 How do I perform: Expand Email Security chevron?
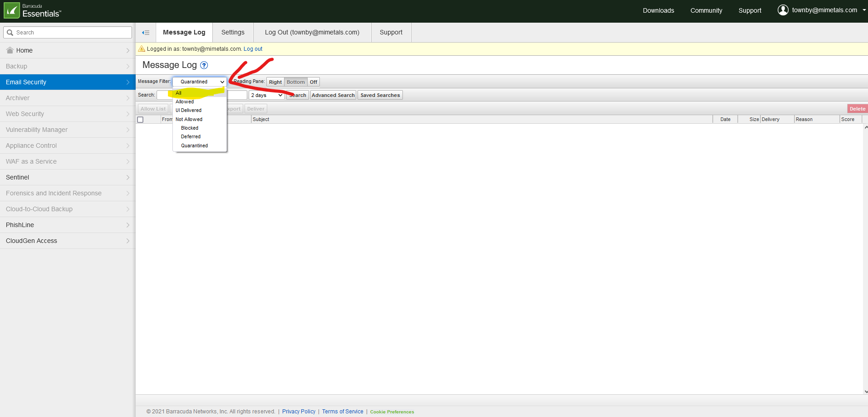click(128, 82)
